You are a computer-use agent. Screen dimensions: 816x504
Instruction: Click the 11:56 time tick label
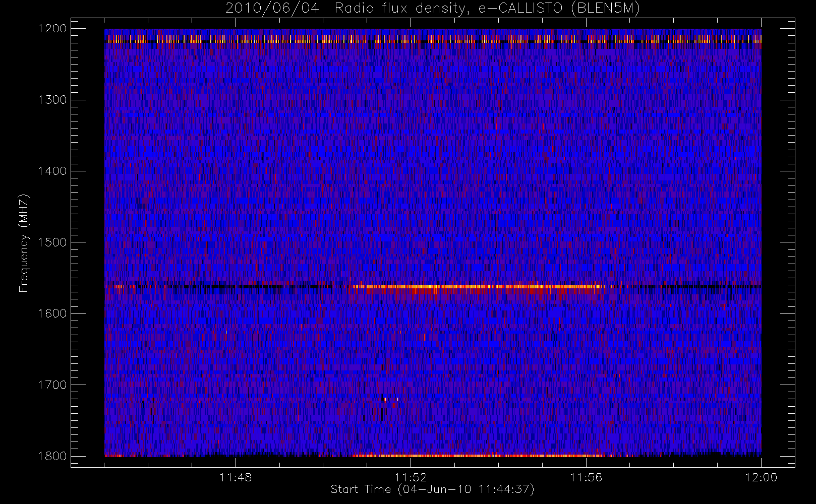pos(586,477)
